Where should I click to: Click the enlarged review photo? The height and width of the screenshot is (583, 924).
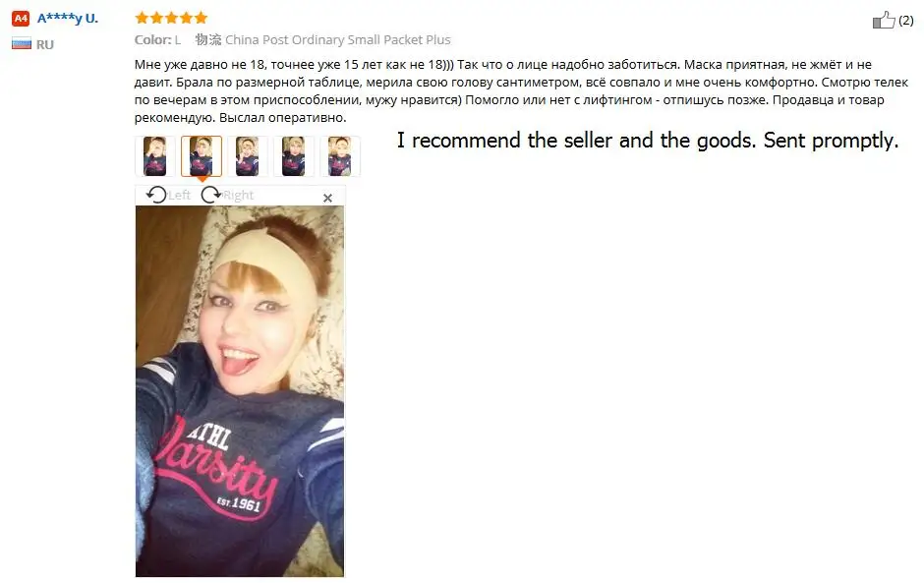pyautogui.click(x=240, y=391)
